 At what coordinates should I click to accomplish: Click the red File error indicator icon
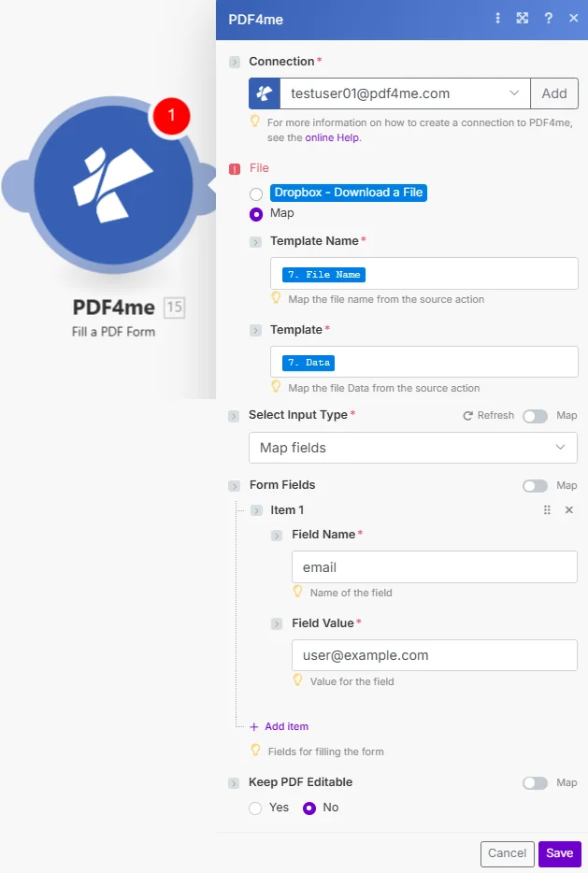(x=235, y=168)
